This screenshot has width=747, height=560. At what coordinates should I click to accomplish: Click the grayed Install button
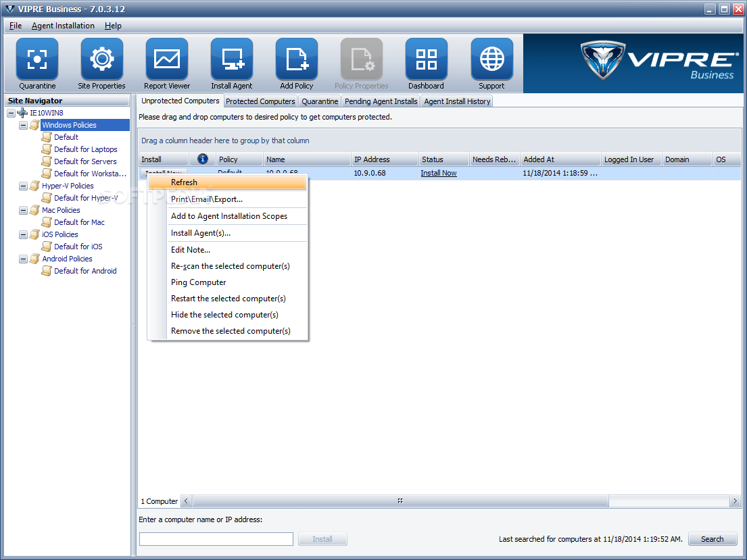click(322, 539)
